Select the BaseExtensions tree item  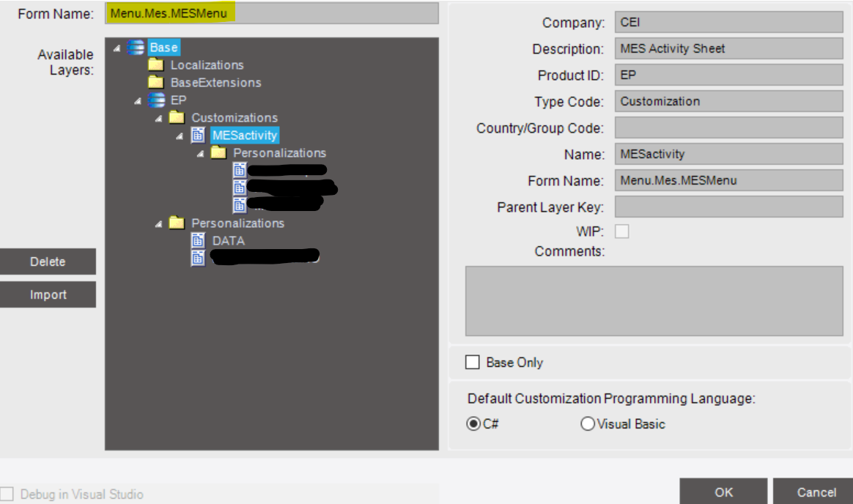[216, 82]
